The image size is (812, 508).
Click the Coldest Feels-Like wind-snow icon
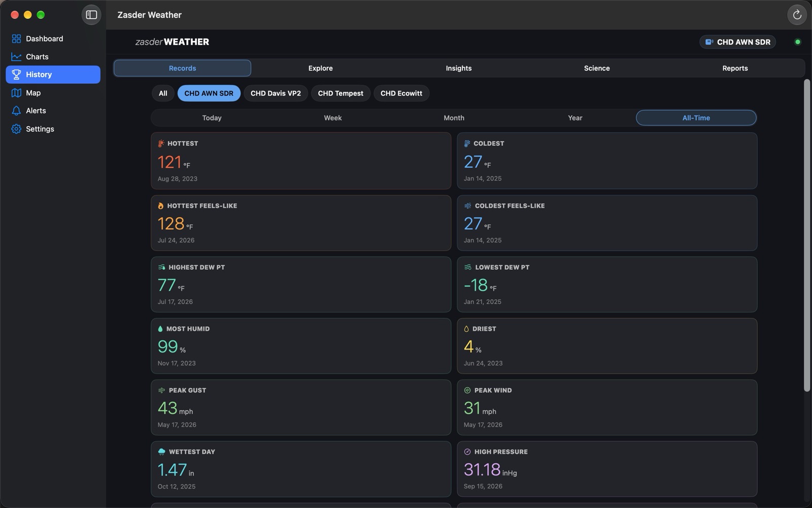point(467,206)
